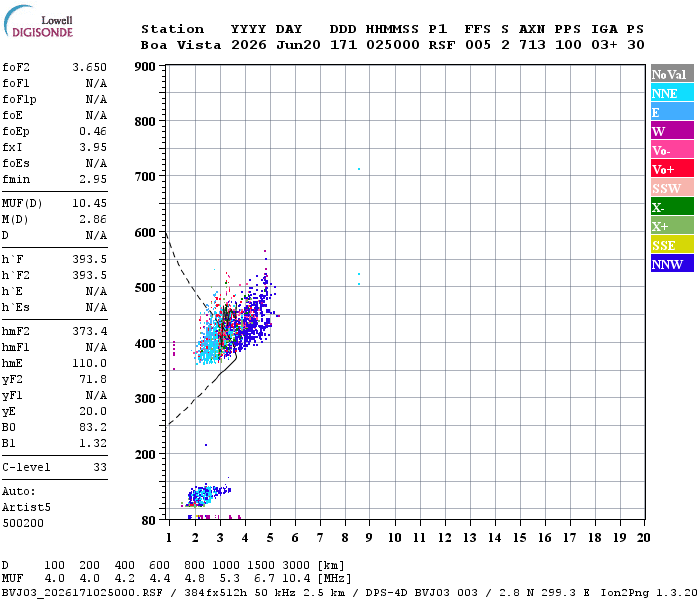Click the MUF(D) value 10.45
Viewport: 700px width, 600px height.
tap(90, 203)
